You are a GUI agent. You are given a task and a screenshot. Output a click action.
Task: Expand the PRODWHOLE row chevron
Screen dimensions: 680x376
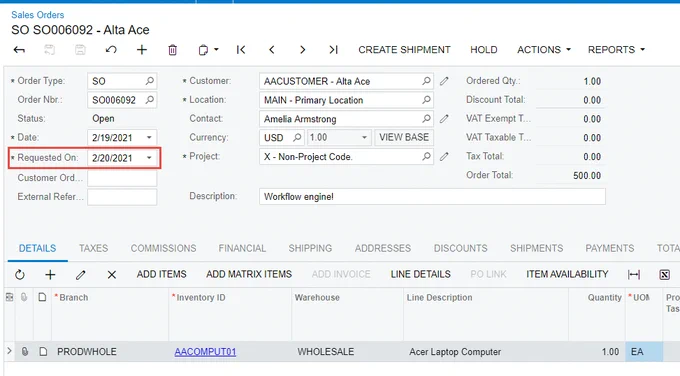[x=9, y=350]
